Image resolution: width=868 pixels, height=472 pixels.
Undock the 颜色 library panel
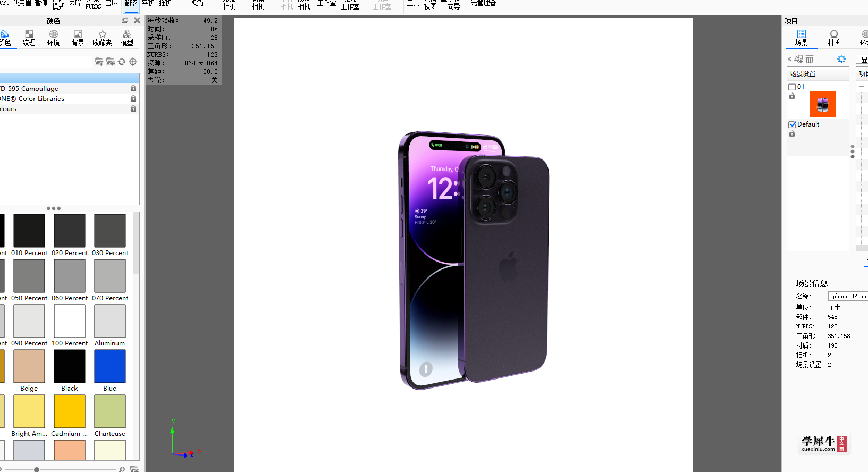click(x=125, y=20)
